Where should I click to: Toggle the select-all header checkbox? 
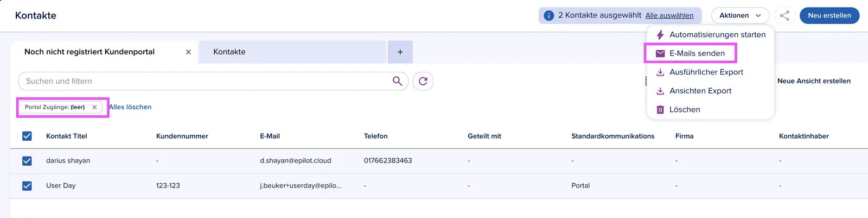[27, 136]
